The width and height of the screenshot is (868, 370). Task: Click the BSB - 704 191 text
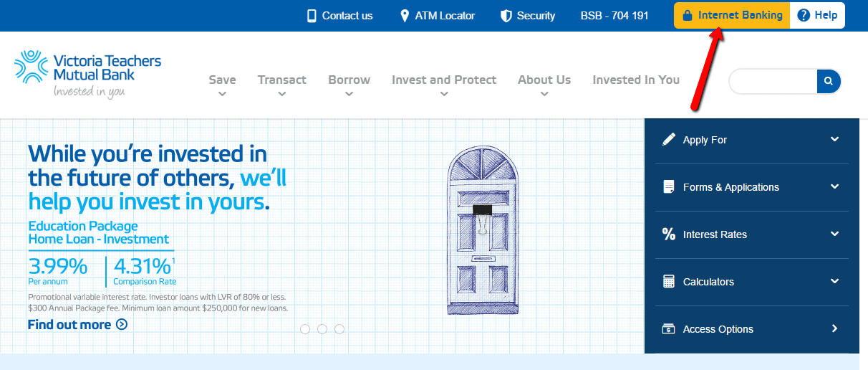coord(614,16)
